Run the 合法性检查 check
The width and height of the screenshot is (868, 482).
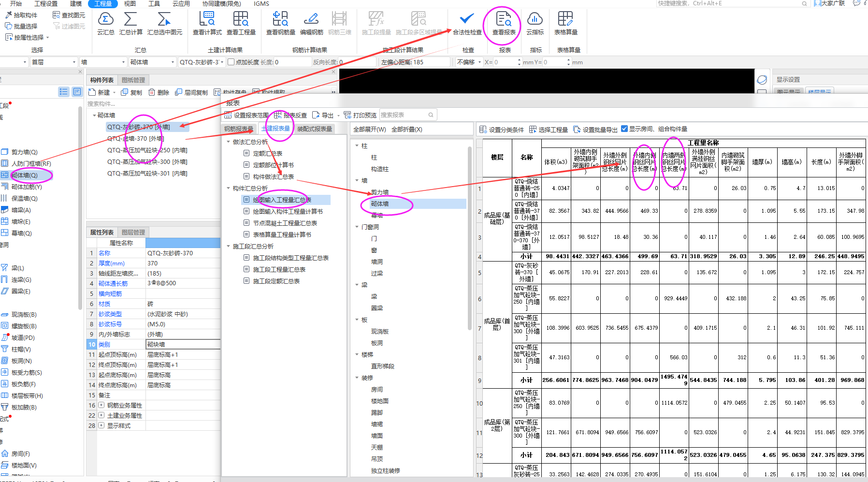tap(467, 24)
